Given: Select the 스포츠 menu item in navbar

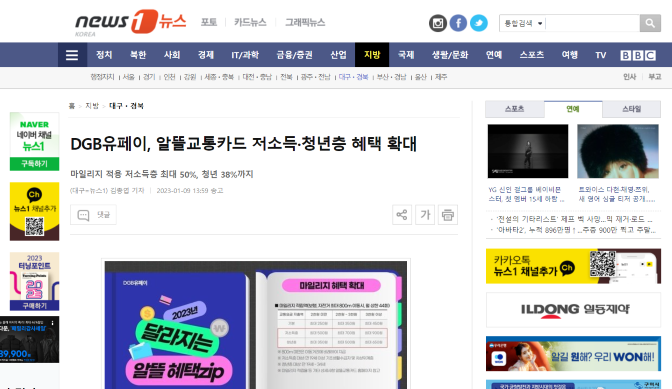Looking at the screenshot, I should pos(532,55).
